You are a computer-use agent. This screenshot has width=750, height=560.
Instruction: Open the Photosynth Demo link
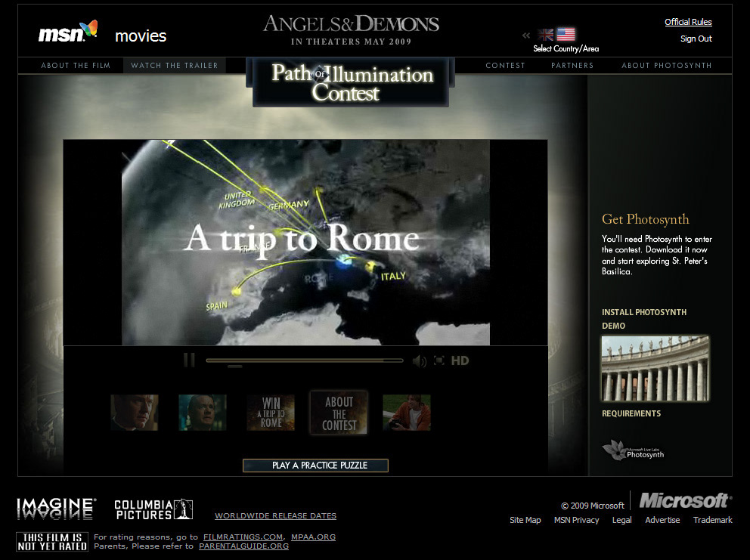[x=613, y=326]
